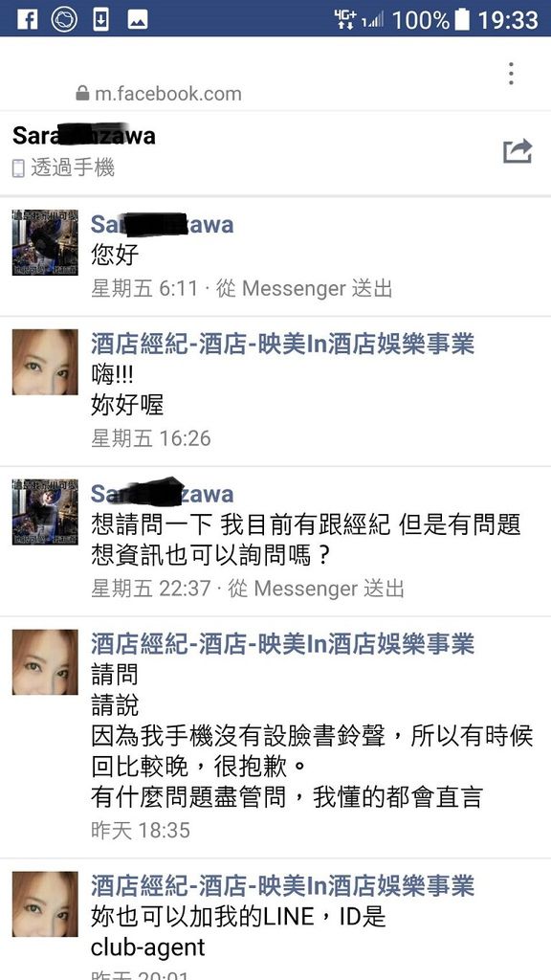Tap the 19:33 clock in status bar
Viewport: 551px width, 980px height.
tap(508, 19)
